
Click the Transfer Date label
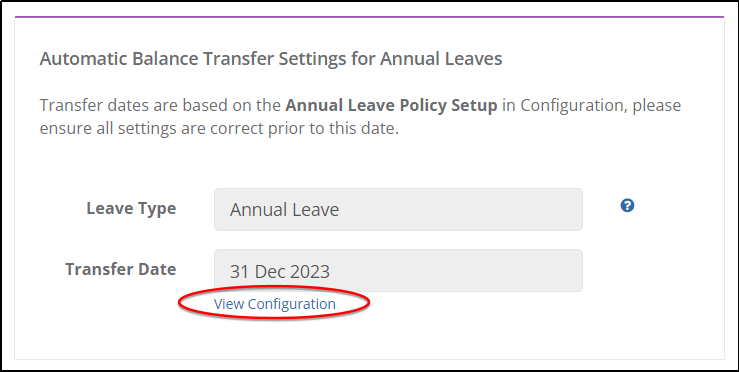[121, 269]
